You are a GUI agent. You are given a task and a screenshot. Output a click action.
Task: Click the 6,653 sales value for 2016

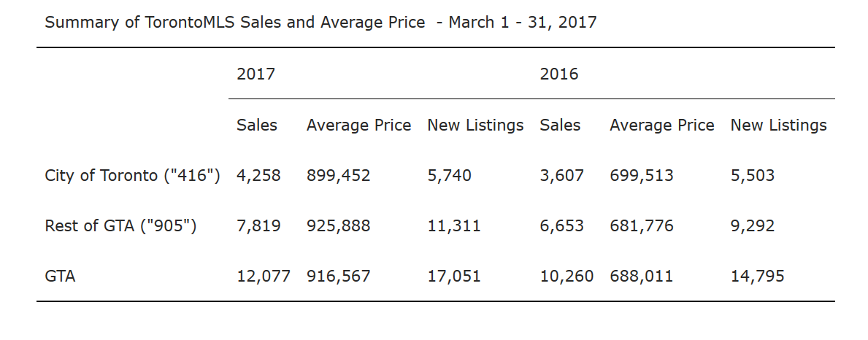pyautogui.click(x=562, y=226)
